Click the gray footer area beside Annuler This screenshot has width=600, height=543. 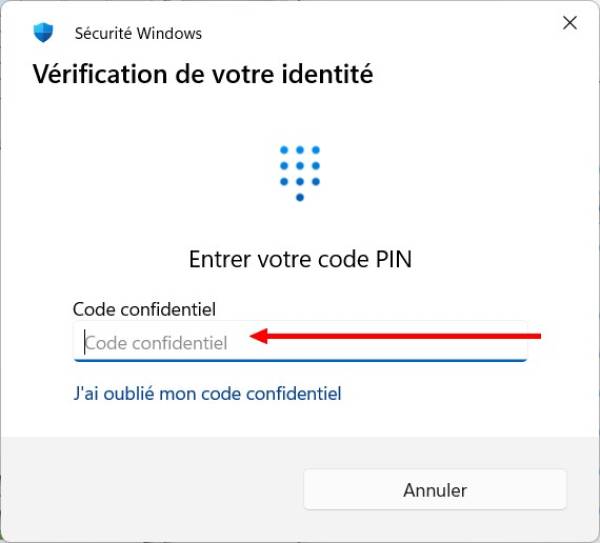click(x=150, y=490)
